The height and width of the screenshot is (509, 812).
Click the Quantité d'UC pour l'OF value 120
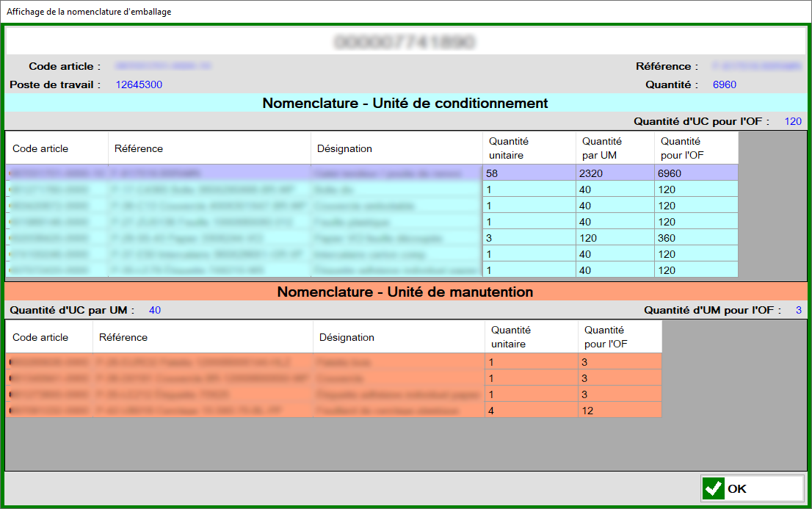[x=793, y=120]
